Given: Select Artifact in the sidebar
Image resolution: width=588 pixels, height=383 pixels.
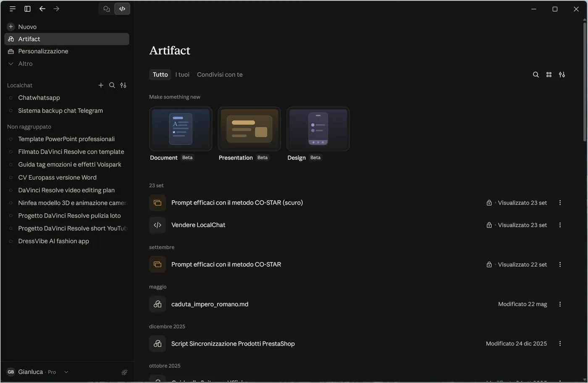Looking at the screenshot, I should pos(67,39).
